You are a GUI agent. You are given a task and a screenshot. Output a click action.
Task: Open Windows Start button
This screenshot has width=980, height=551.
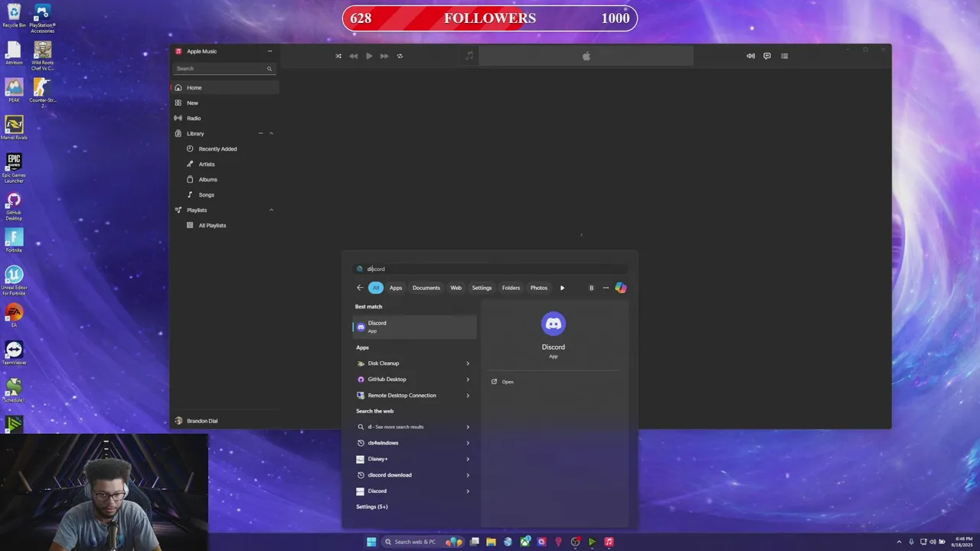coord(371,542)
